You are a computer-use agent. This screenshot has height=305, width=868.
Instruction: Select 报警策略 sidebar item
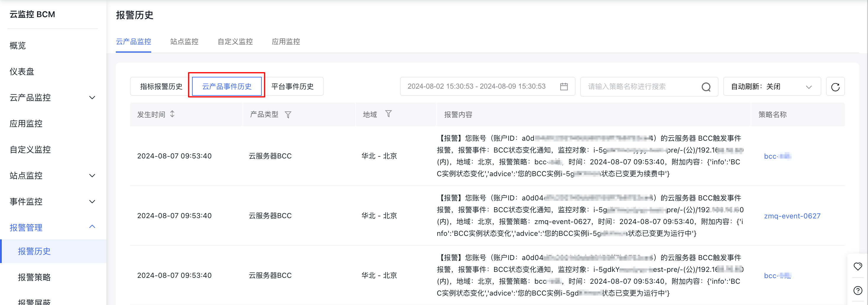point(34,277)
